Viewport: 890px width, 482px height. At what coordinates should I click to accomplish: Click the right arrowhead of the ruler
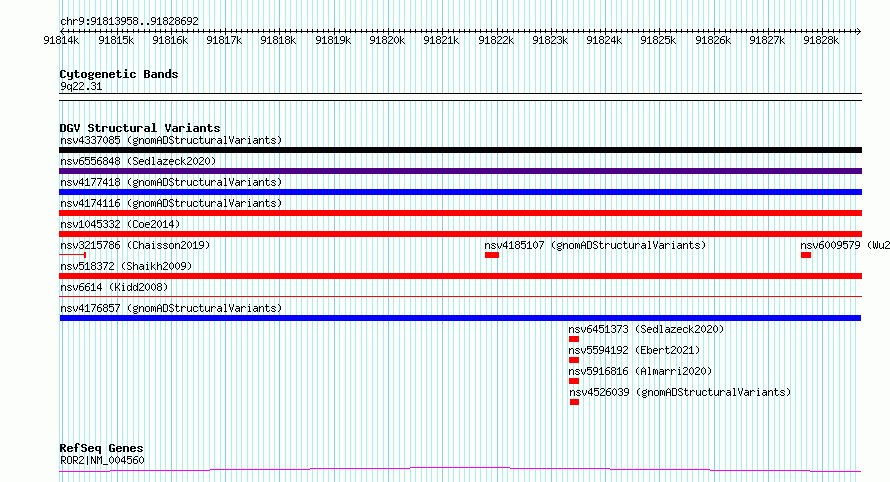coord(859,31)
